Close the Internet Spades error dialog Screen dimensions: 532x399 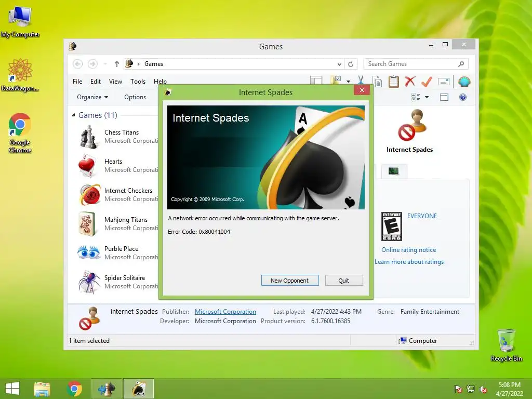tap(362, 90)
